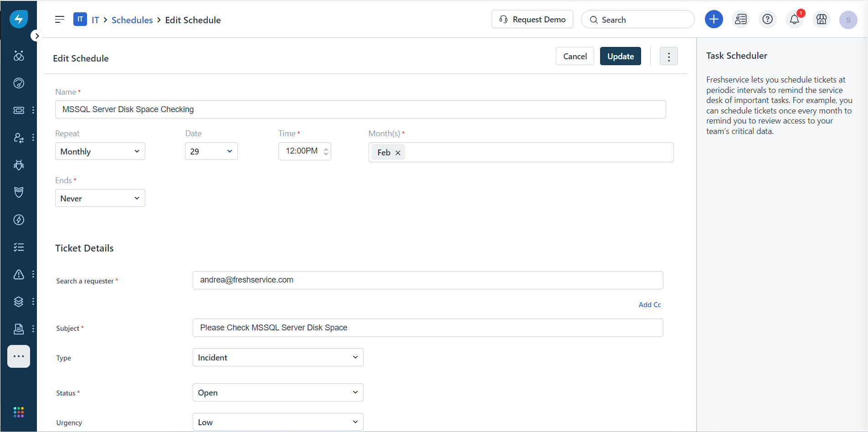Increase the time using stepper arrow
868x432 pixels.
click(x=326, y=148)
